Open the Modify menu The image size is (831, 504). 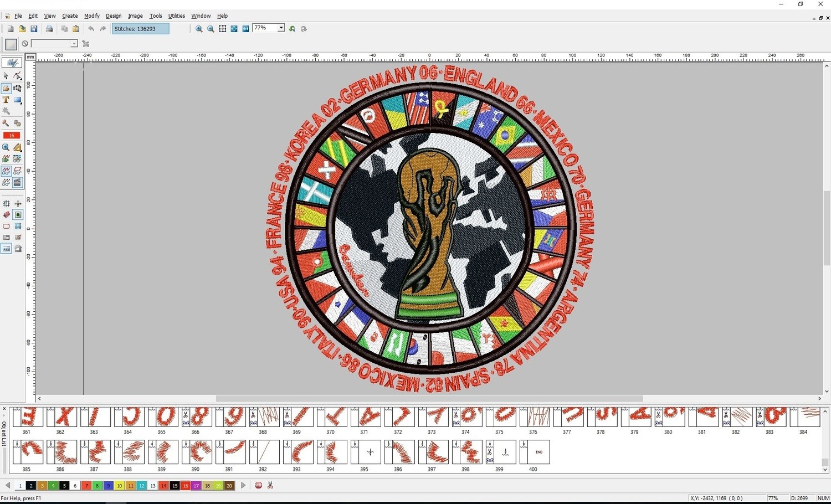92,16
